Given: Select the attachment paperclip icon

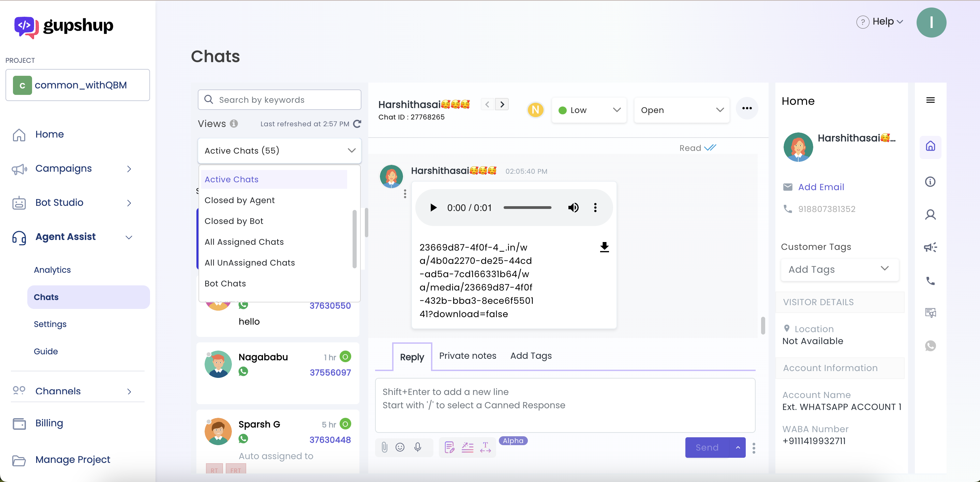Looking at the screenshot, I should click(384, 447).
